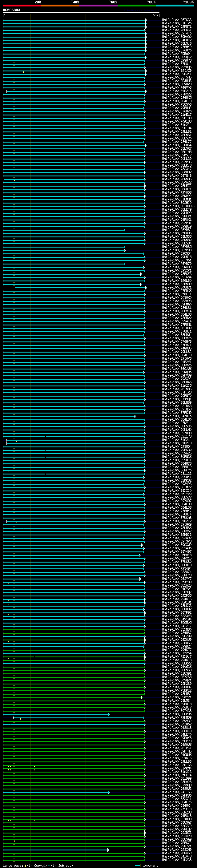Select label UniRef100_Q8LPB5
The height and width of the screenshot is (868, 197).
tap(177, 715)
